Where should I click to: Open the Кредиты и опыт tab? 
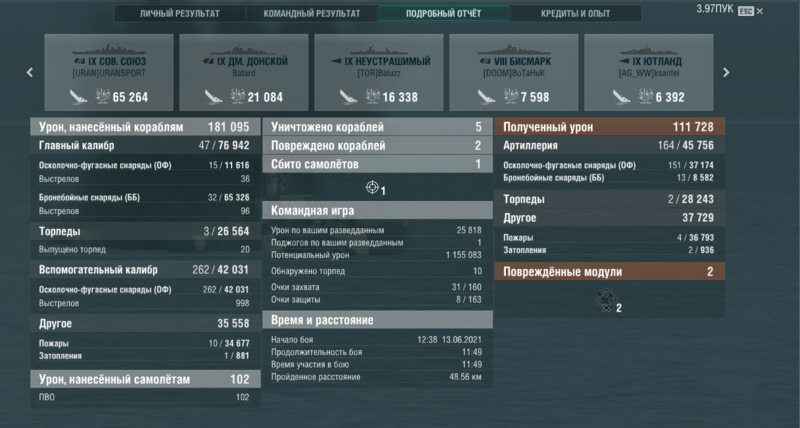[x=576, y=14]
